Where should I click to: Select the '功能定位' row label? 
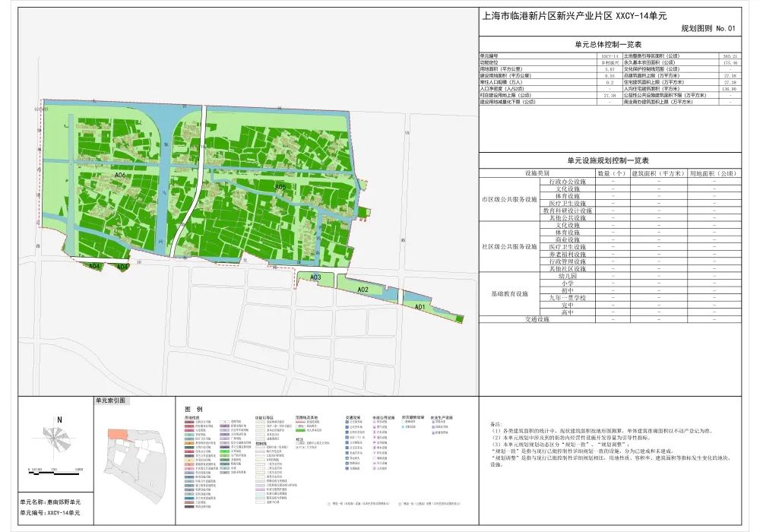click(x=489, y=62)
